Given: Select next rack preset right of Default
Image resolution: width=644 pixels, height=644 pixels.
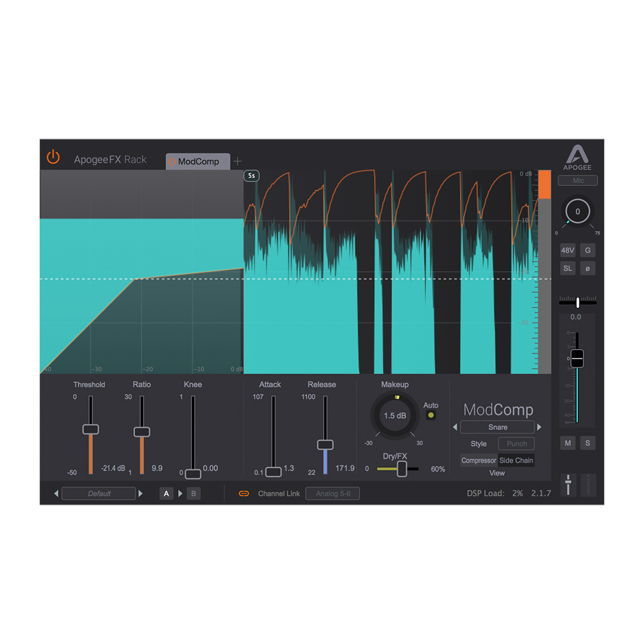Looking at the screenshot, I should [x=141, y=493].
